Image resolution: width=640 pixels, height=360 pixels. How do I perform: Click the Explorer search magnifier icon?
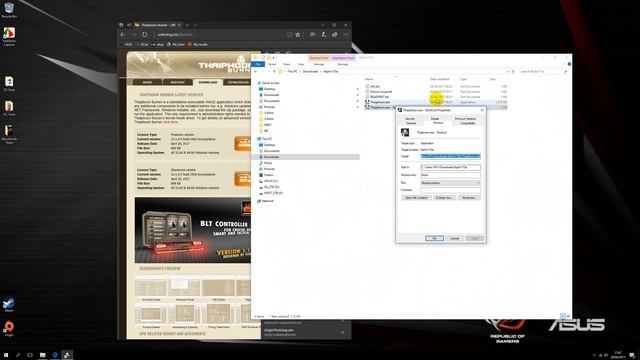coord(565,71)
